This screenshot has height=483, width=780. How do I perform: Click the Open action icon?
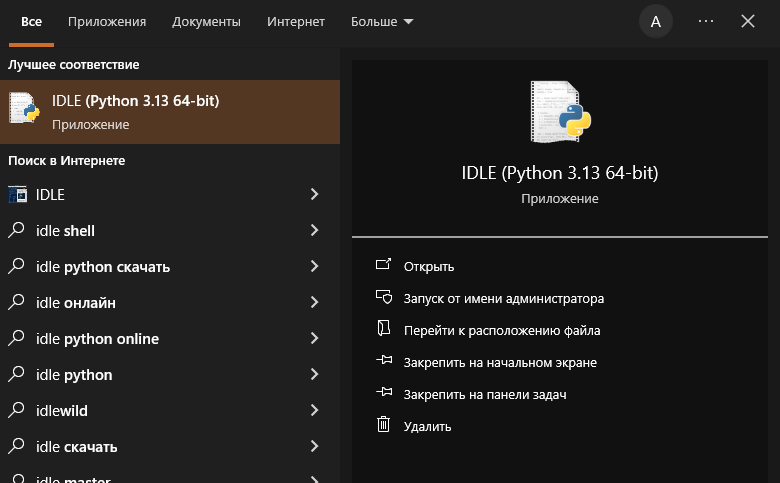384,265
